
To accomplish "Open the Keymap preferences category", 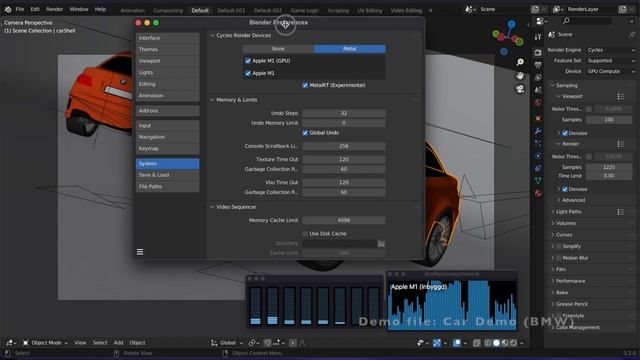I will [167, 149].
